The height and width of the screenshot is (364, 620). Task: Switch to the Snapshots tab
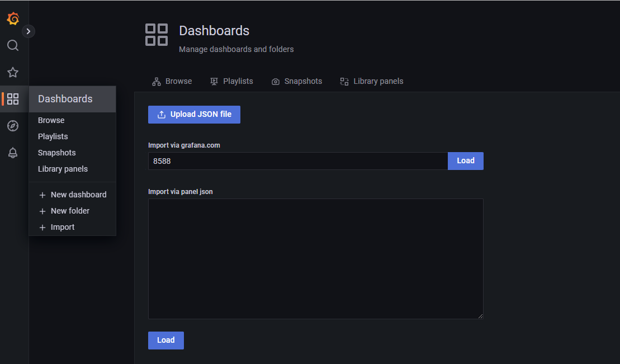click(296, 81)
